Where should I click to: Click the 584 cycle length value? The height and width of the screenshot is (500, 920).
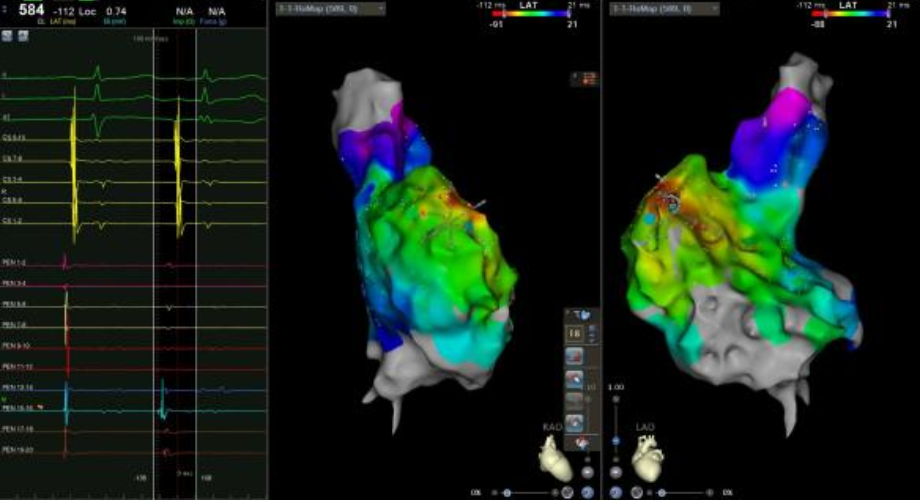pos(32,10)
